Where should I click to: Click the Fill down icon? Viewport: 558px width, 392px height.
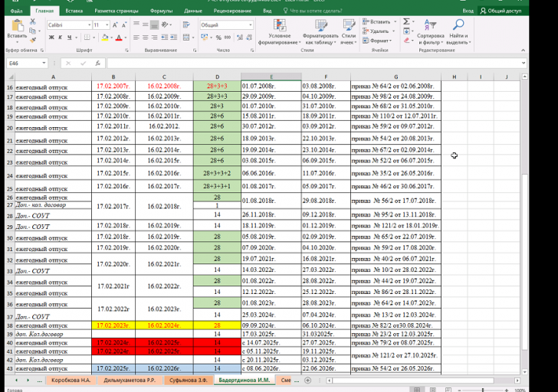pyautogui.click(x=406, y=31)
